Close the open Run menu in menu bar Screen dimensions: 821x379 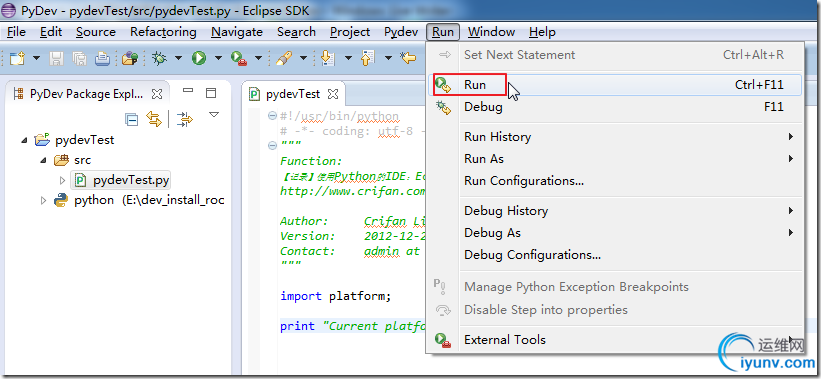[443, 32]
